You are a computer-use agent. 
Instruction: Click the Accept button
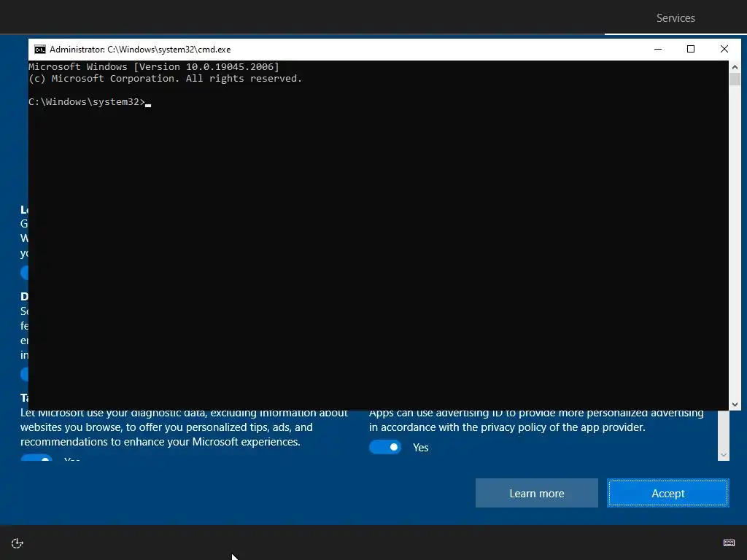pos(668,493)
